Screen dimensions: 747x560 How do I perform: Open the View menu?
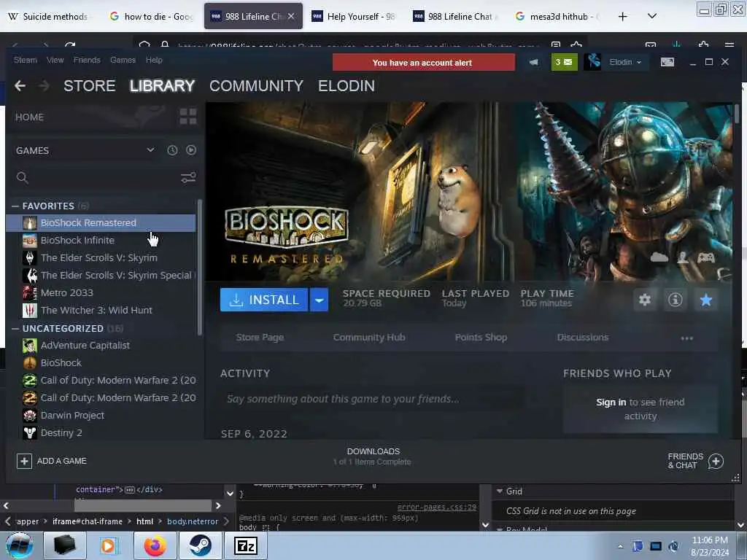pyautogui.click(x=55, y=60)
